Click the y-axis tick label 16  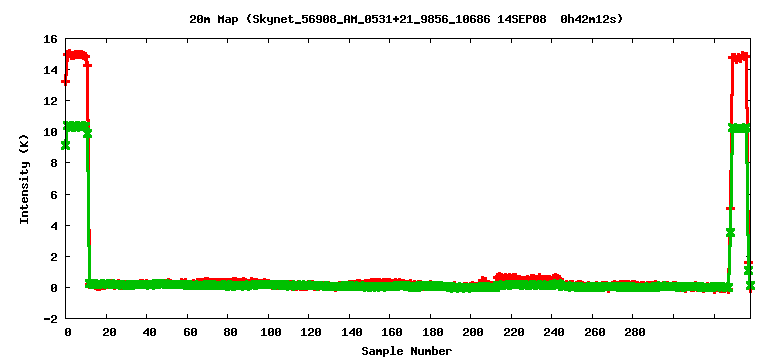click(x=51, y=39)
